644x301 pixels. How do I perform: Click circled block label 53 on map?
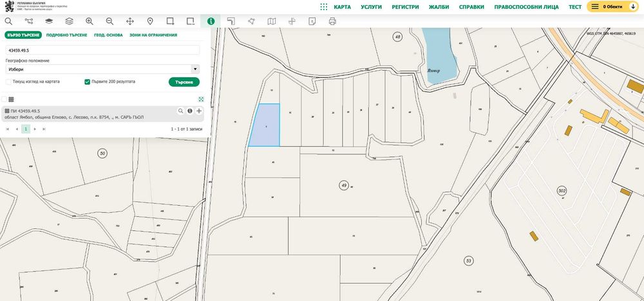pos(468,260)
